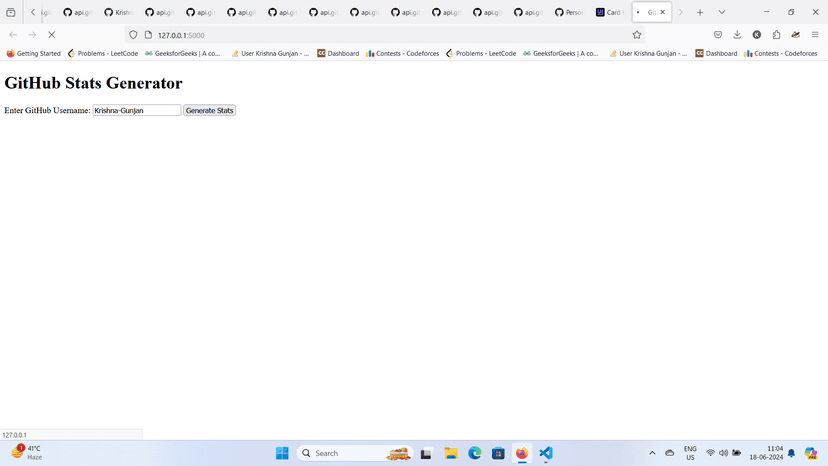The width and height of the screenshot is (828, 466).
Task: Open Firefox View from the tab strip
Action: (11, 12)
